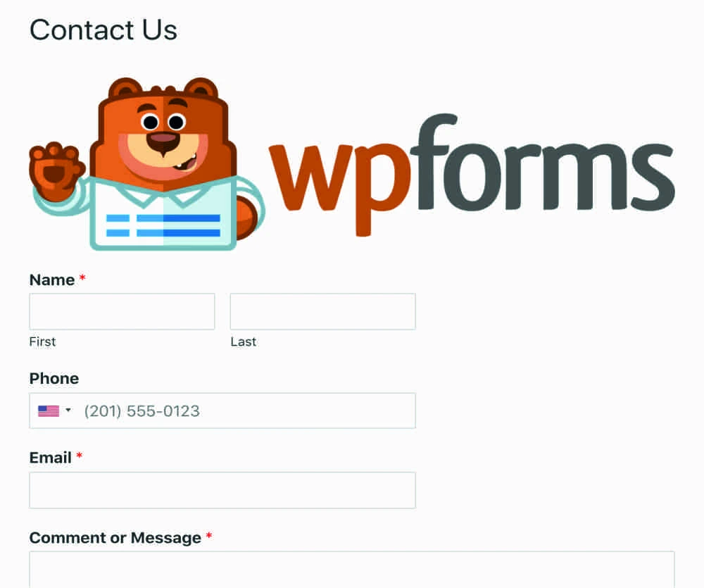
Task: Click the bear's waving paw
Action: point(55,170)
